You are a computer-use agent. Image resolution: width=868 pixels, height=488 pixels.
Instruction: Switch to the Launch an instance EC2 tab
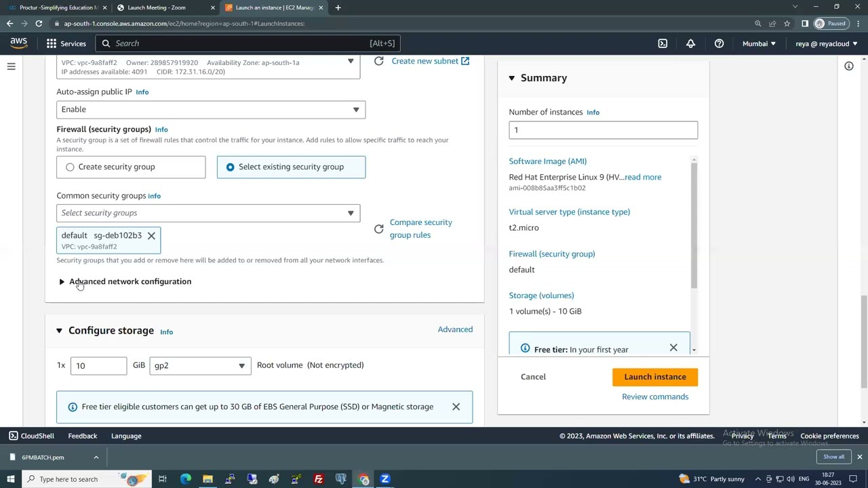click(273, 7)
